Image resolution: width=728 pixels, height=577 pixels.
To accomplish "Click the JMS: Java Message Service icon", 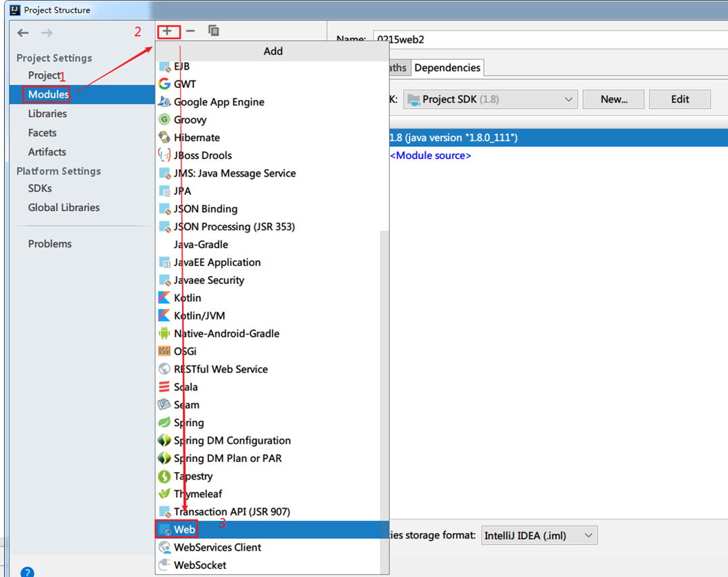I will coord(164,173).
